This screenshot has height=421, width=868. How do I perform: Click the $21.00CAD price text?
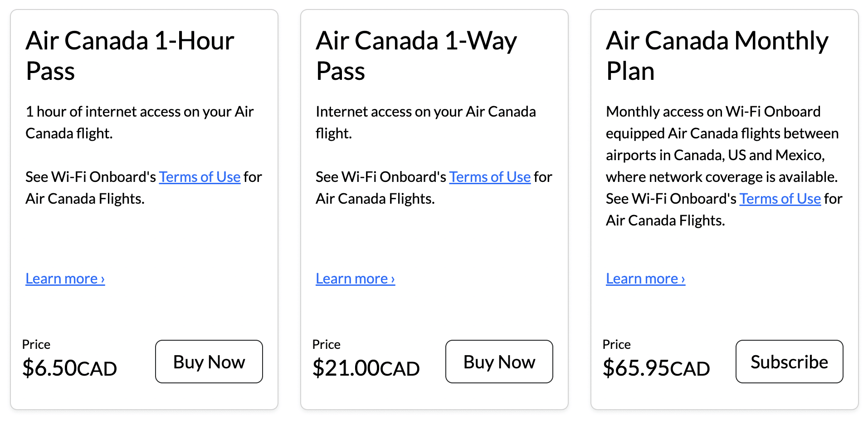click(366, 368)
